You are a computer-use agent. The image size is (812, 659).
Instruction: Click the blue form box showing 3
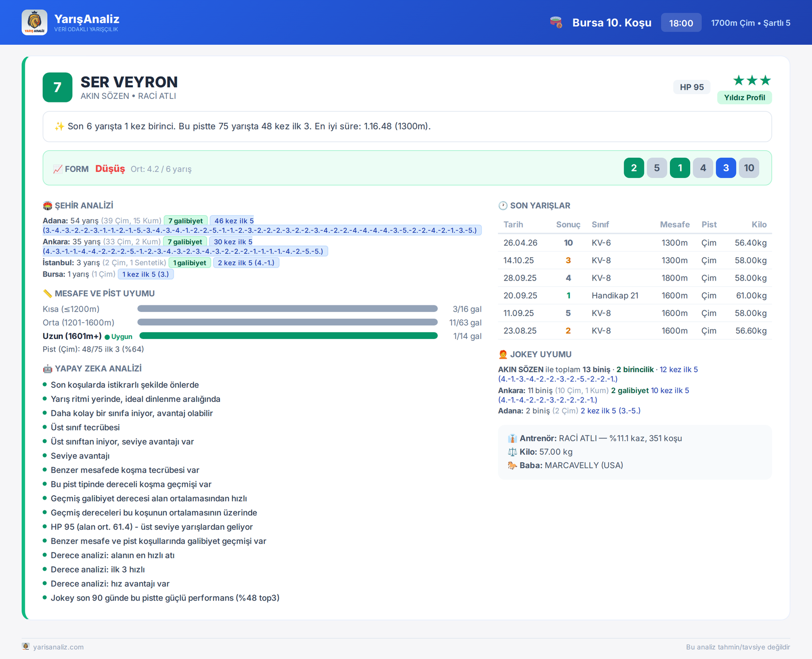726,168
